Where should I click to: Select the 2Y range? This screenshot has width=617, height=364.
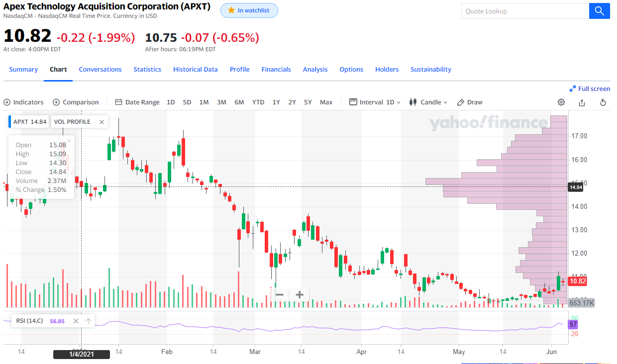292,102
